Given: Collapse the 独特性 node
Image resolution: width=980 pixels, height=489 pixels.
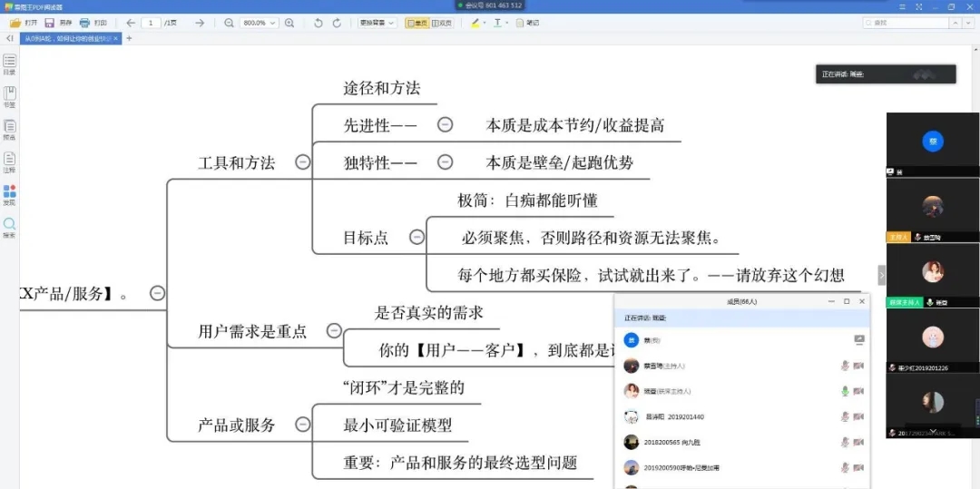Looking at the screenshot, I should 445,162.
